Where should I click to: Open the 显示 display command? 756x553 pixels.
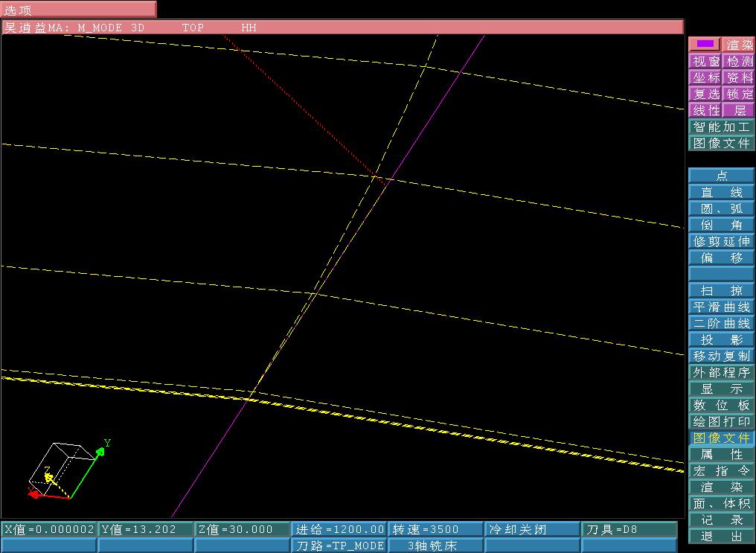pyautogui.click(x=722, y=389)
